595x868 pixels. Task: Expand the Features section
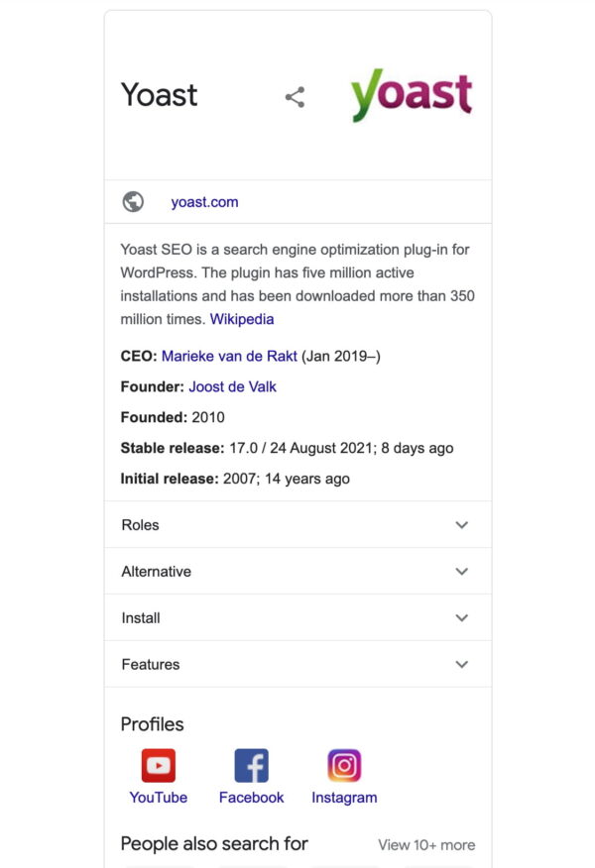(x=297, y=664)
